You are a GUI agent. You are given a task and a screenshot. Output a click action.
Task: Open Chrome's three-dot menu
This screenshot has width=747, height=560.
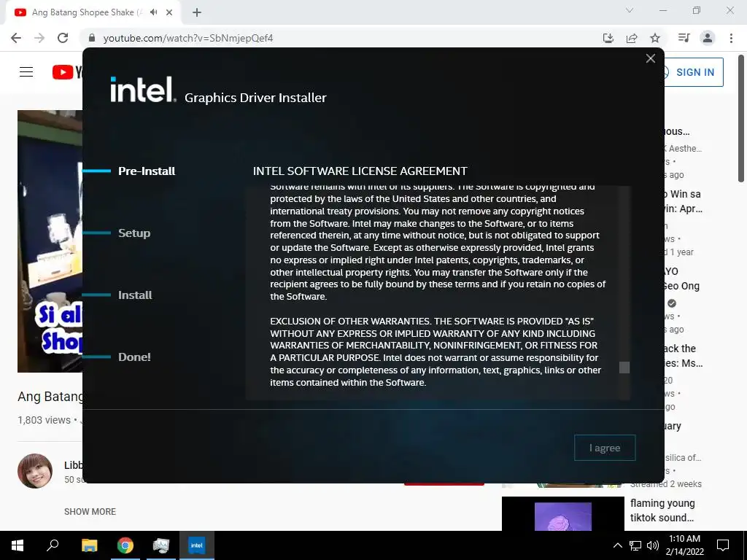(731, 38)
